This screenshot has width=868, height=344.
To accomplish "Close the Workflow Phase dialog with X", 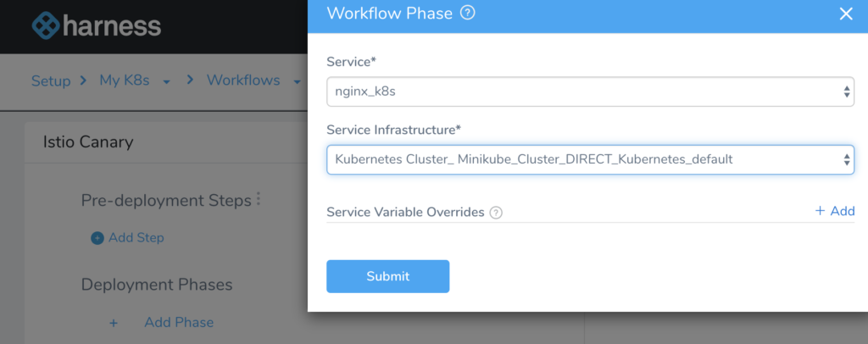I will [846, 14].
